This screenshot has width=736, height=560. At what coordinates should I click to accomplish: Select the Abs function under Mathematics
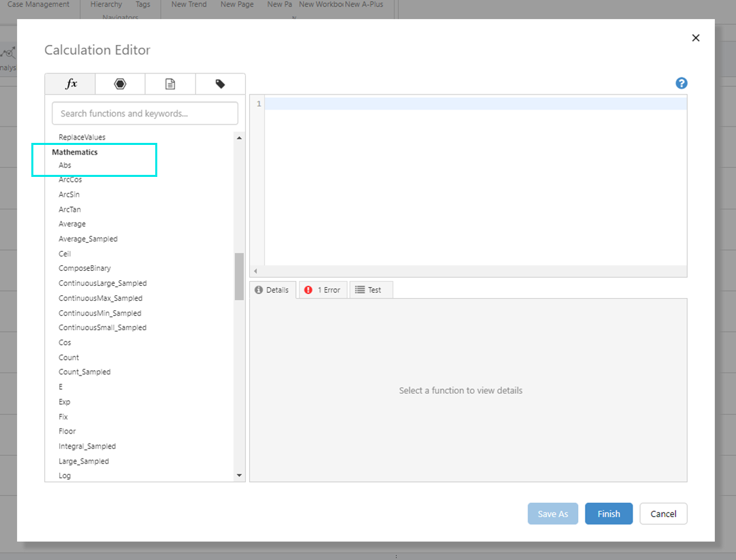(x=64, y=165)
